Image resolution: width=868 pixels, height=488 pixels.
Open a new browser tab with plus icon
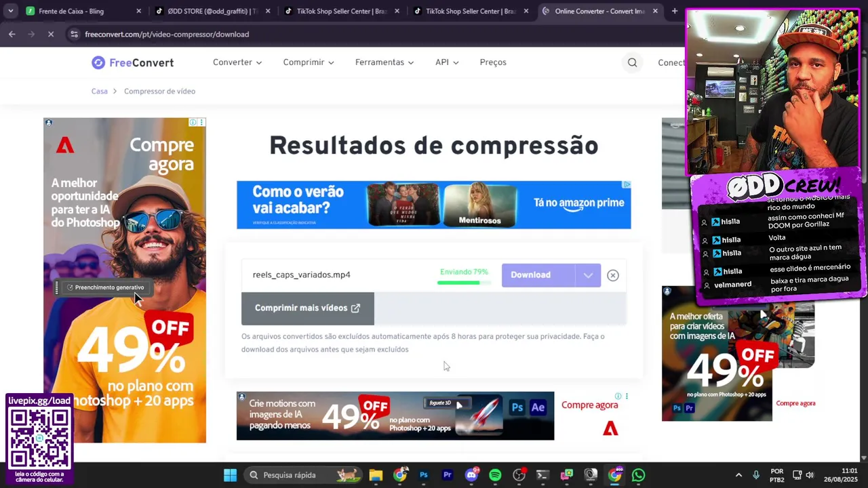pyautogui.click(x=674, y=11)
